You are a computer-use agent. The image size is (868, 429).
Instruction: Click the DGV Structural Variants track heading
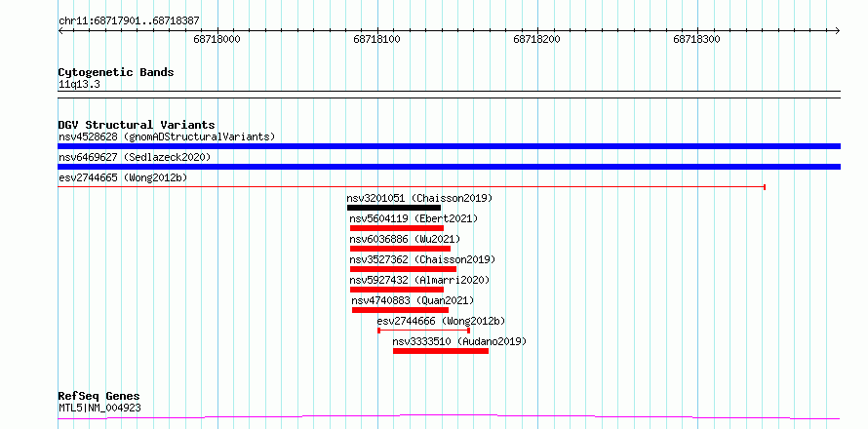[x=137, y=125]
